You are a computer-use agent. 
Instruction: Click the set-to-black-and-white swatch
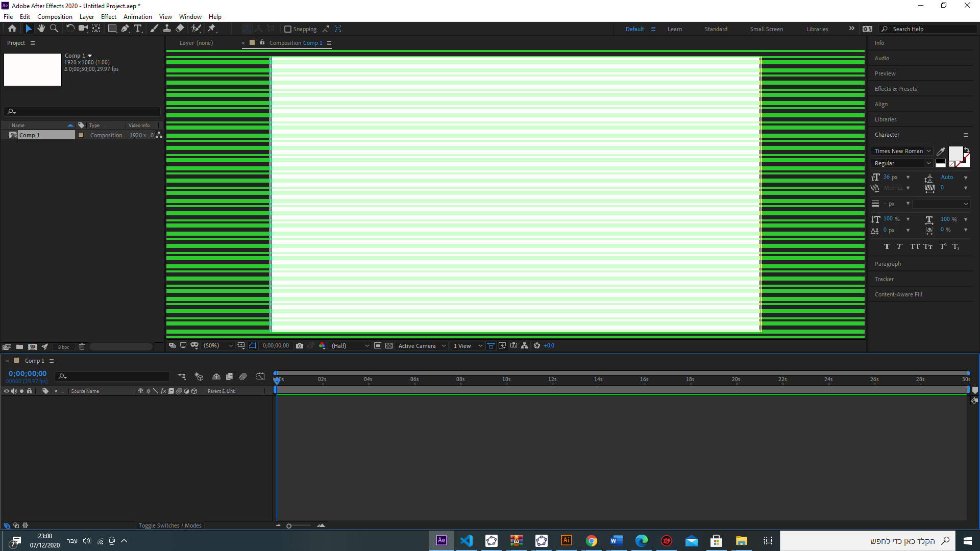tap(940, 163)
